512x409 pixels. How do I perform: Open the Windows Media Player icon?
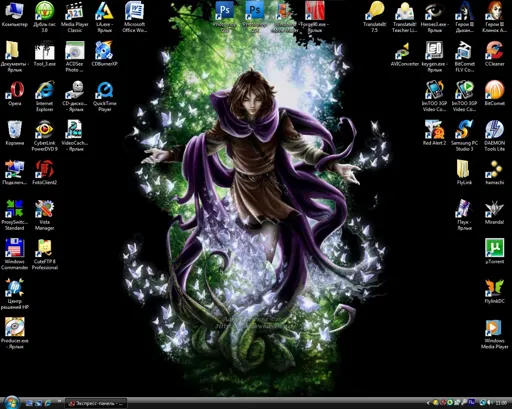point(494,334)
